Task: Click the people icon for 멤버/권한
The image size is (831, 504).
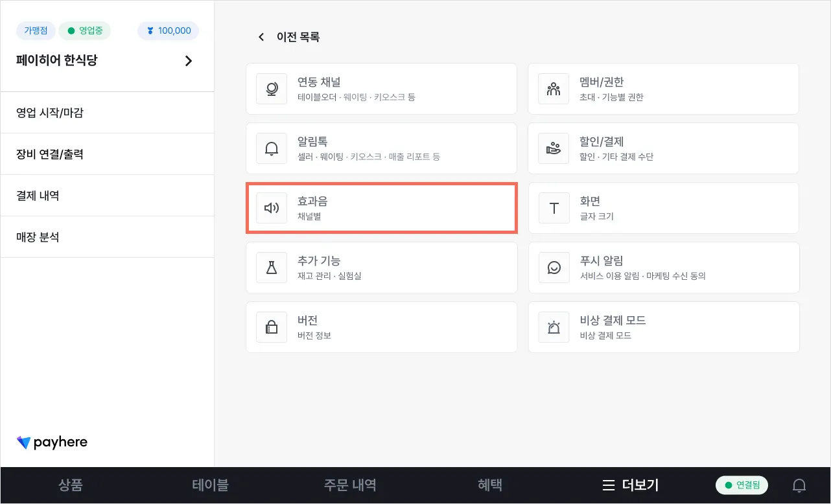Action: click(x=554, y=89)
